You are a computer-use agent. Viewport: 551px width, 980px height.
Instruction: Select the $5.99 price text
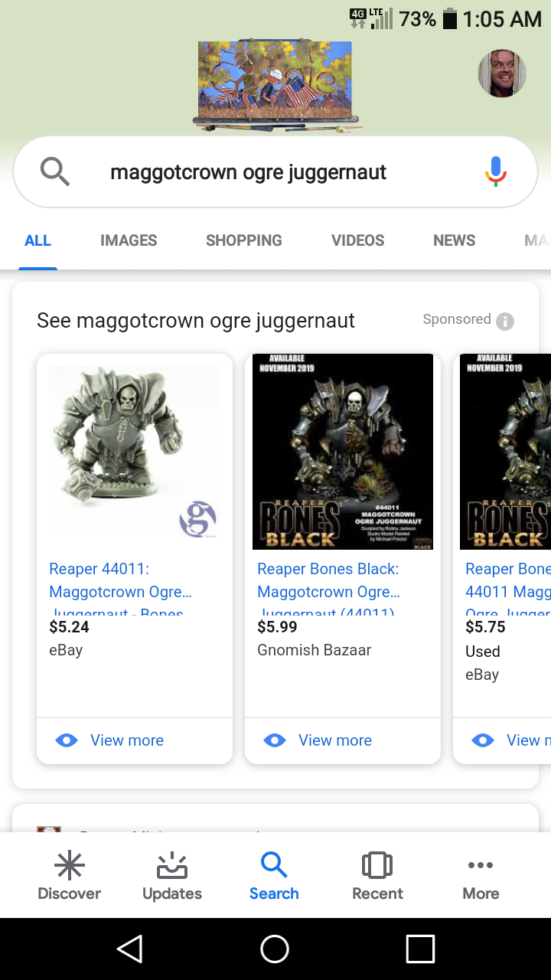277,627
